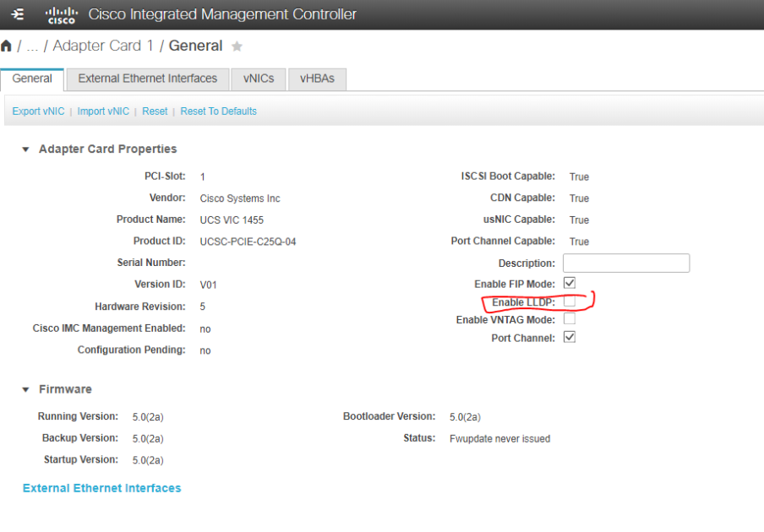Switch to the External Ethernet Interfaces tab

click(147, 78)
